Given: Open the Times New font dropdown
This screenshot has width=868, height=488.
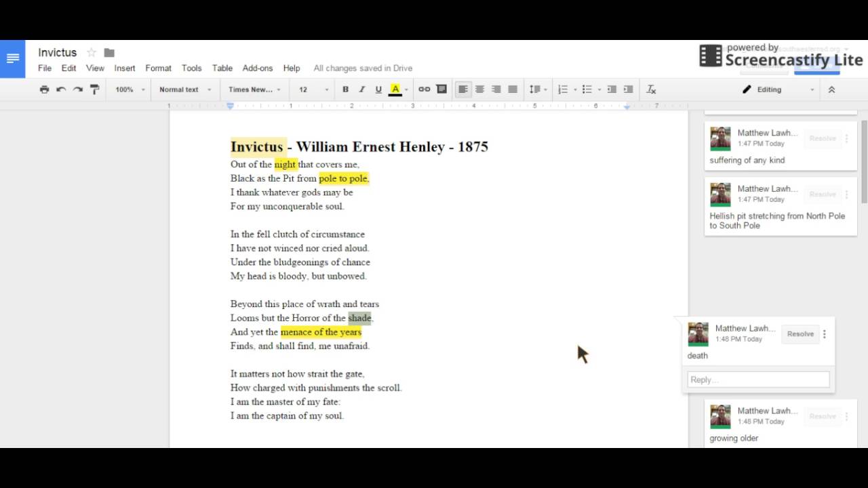Looking at the screenshot, I should pyautogui.click(x=254, y=89).
